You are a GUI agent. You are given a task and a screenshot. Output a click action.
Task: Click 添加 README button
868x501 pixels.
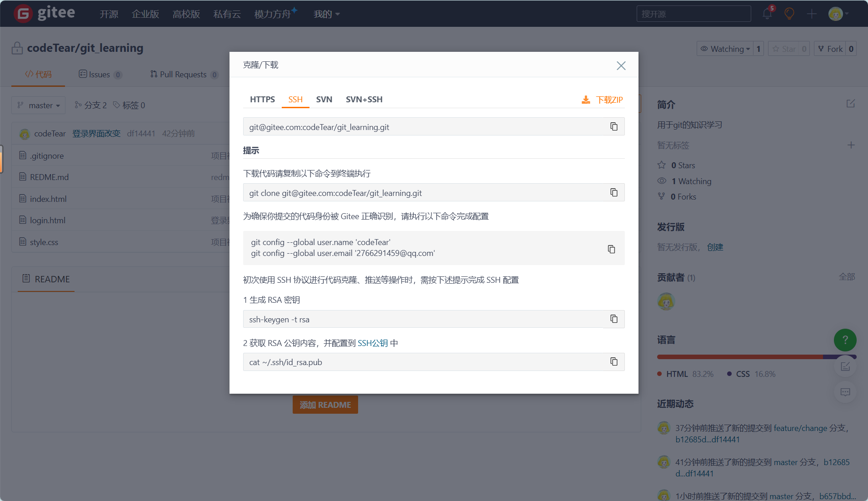[325, 405]
